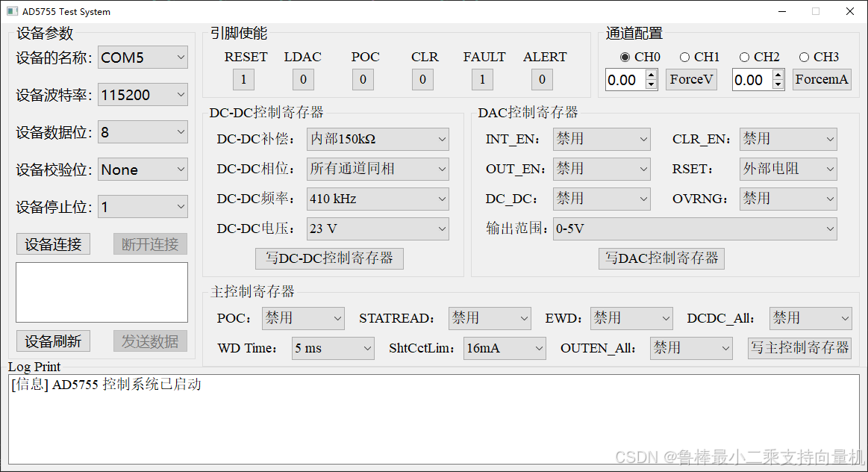
Task: Open the RSET 外部电阻 dropdown
Action: coord(788,169)
